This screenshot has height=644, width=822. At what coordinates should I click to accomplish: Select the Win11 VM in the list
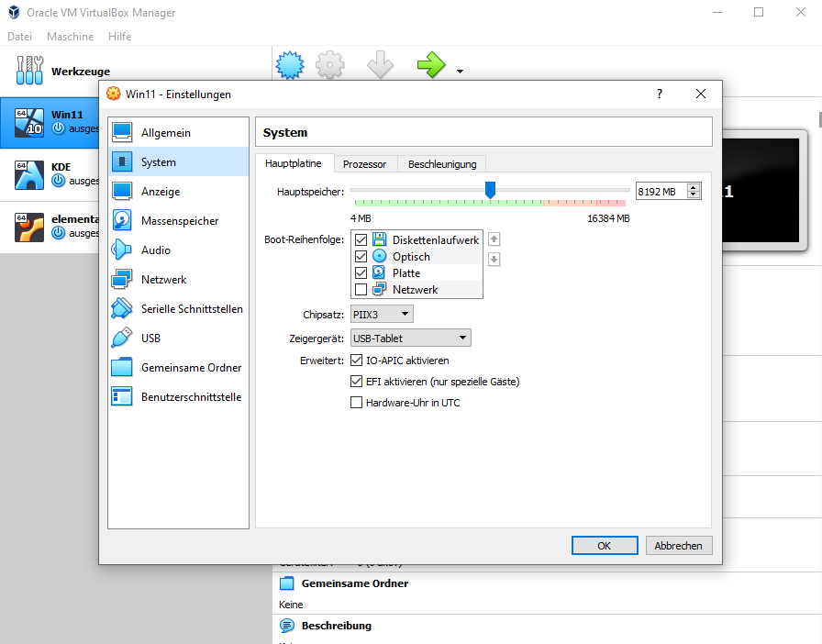point(50,122)
